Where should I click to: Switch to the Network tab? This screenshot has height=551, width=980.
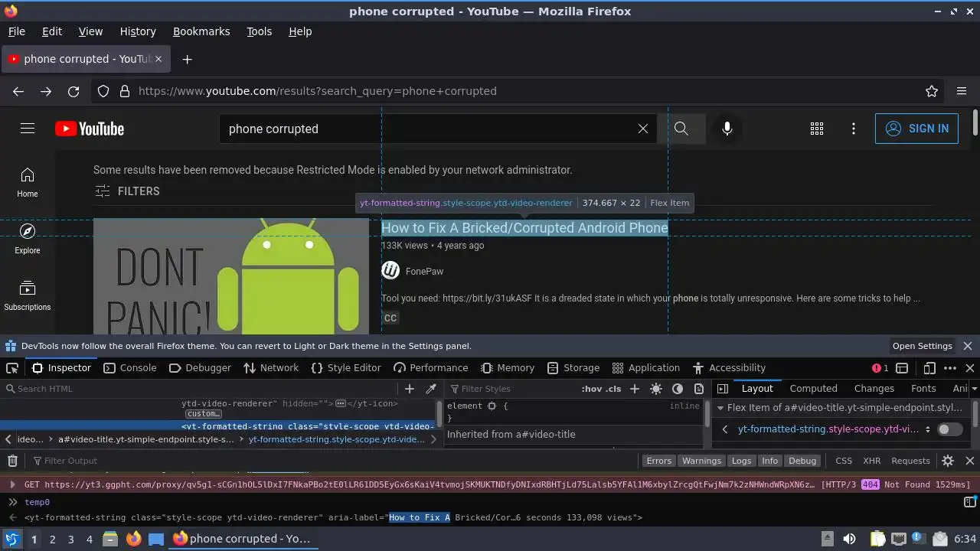coord(271,368)
